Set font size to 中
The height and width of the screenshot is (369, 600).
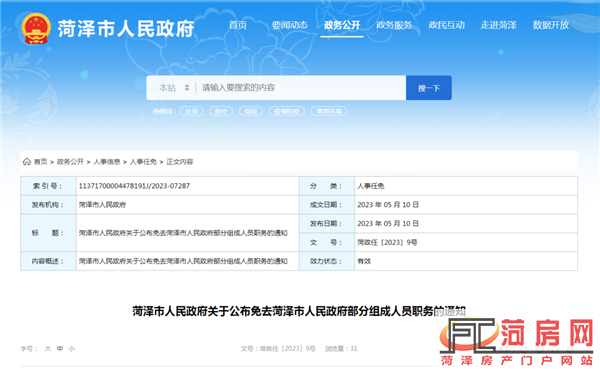(x=60, y=349)
